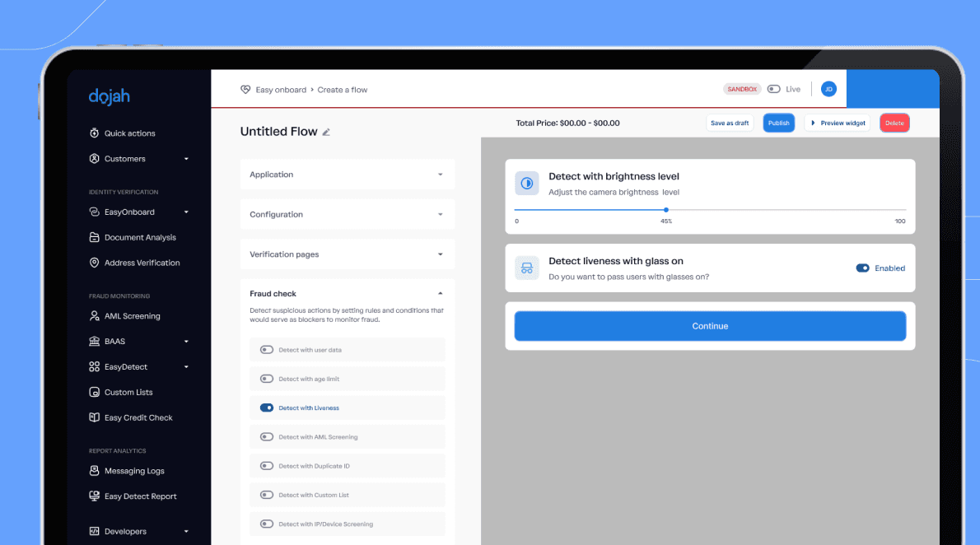Open Document Analysis in sidebar

coord(141,237)
